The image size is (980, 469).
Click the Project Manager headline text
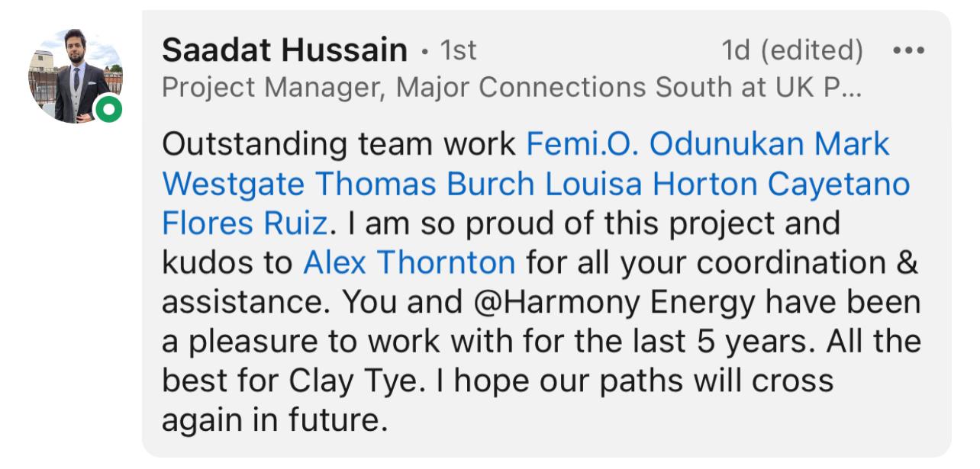[x=511, y=88]
